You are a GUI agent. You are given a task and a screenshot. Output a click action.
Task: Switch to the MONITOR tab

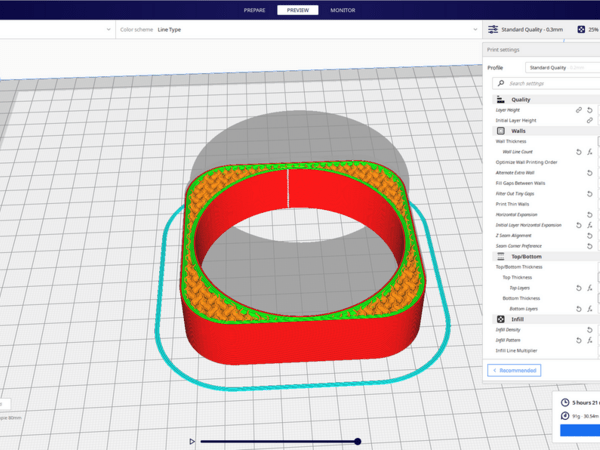point(342,10)
